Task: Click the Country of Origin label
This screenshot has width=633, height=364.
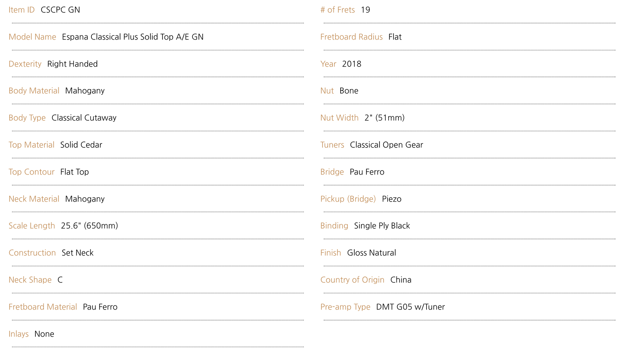Action: 353,280
